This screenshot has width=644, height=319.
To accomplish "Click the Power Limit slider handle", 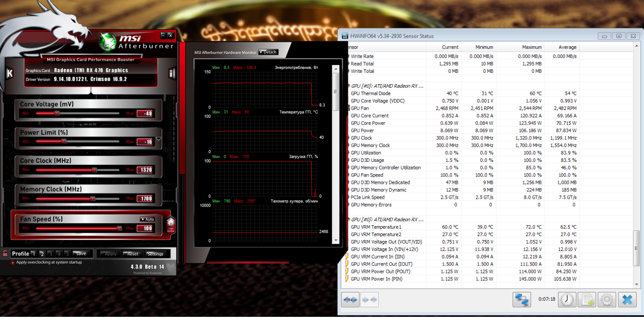I will pyautogui.click(x=64, y=141).
